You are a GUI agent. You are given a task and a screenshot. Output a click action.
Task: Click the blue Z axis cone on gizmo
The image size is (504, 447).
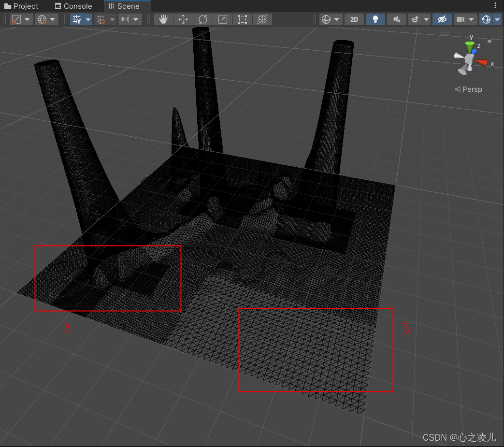point(474,51)
